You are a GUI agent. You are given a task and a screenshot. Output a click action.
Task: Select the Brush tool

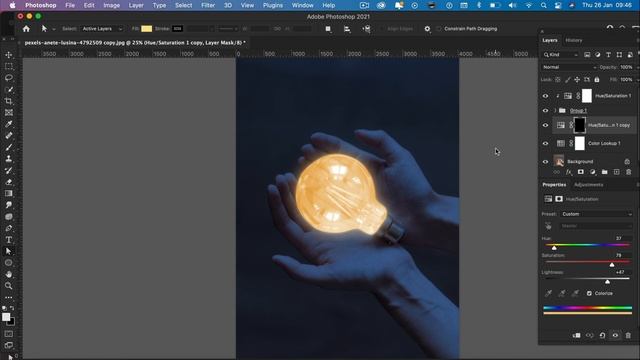pyautogui.click(x=9, y=147)
